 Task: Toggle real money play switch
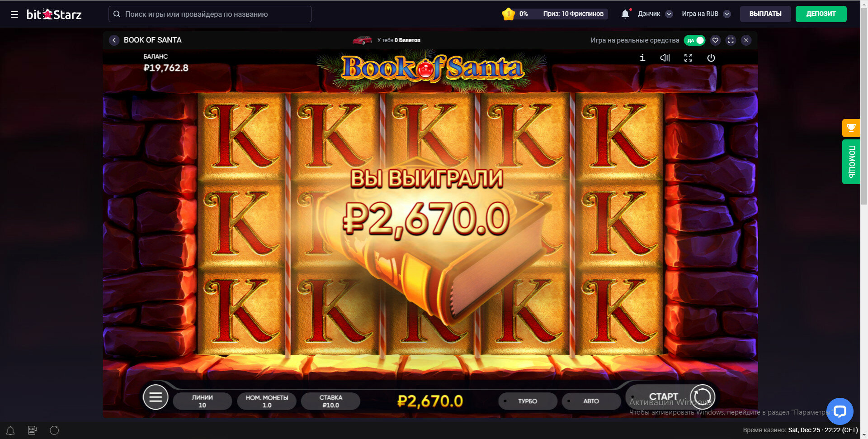694,40
